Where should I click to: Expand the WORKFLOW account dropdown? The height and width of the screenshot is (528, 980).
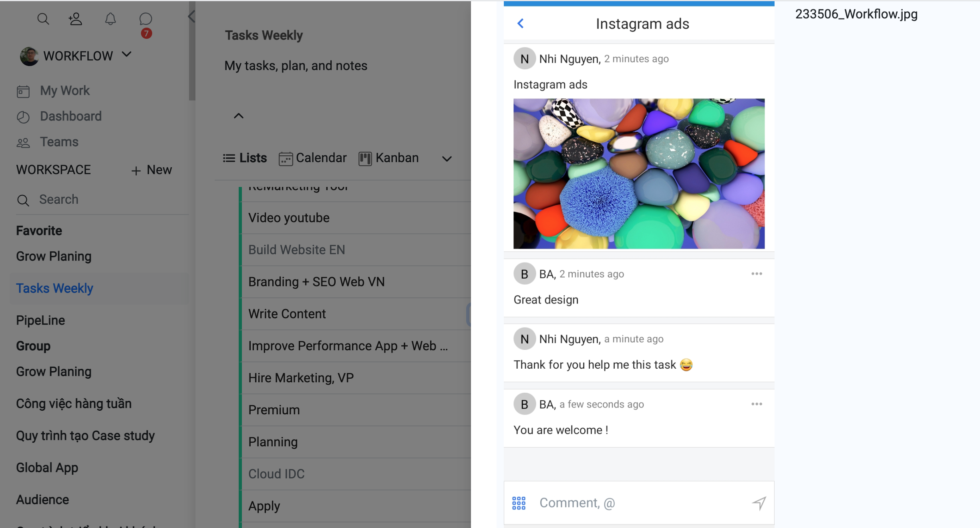(127, 54)
